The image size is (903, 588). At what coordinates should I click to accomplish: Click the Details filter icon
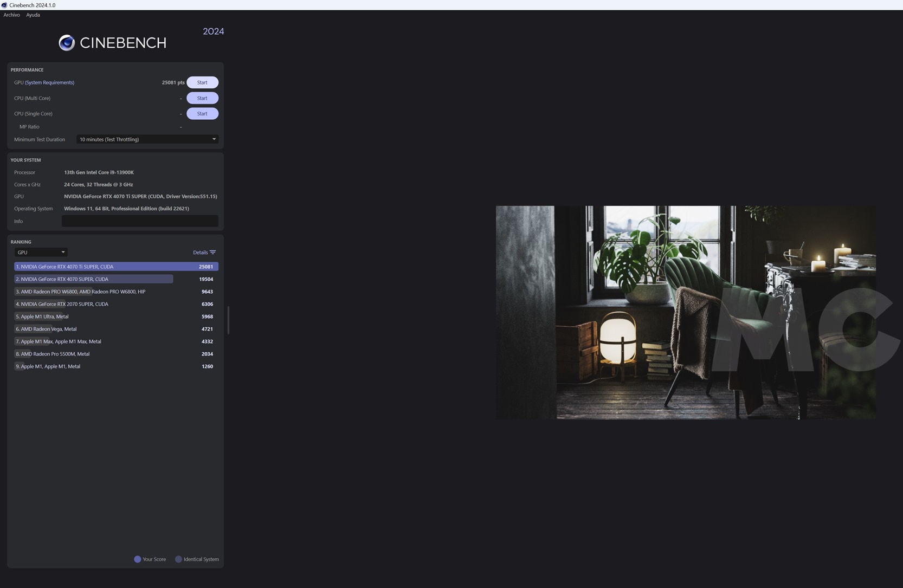click(212, 253)
